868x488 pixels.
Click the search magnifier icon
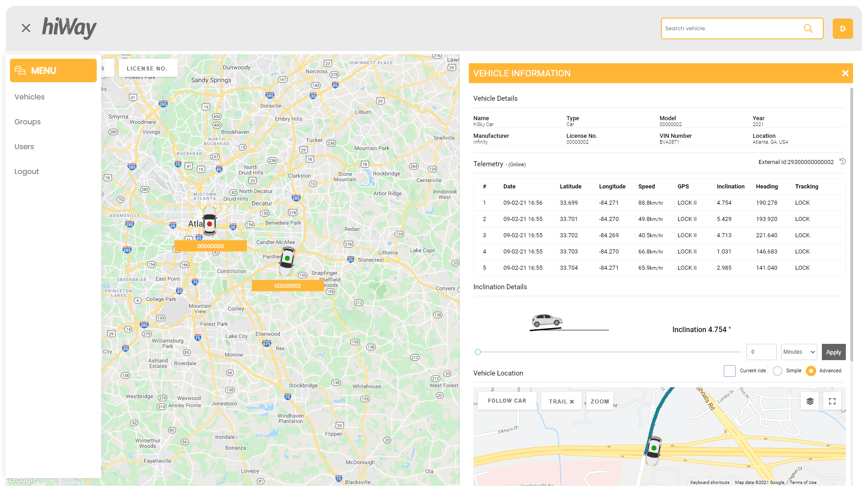point(808,28)
